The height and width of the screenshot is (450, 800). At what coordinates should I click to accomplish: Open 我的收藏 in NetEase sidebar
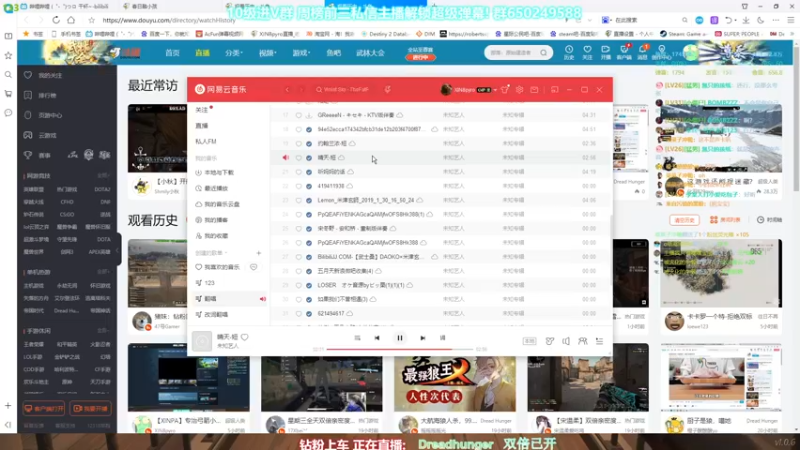(x=212, y=236)
